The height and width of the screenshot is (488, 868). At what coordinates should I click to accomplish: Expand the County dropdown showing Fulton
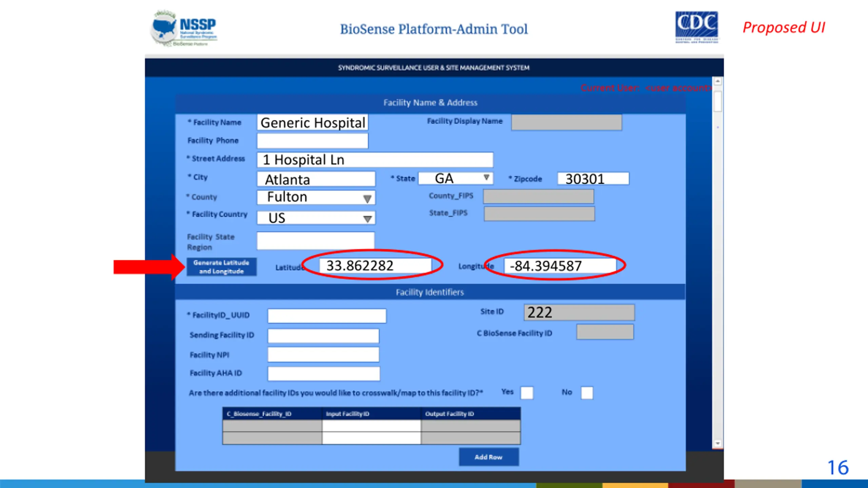point(367,198)
